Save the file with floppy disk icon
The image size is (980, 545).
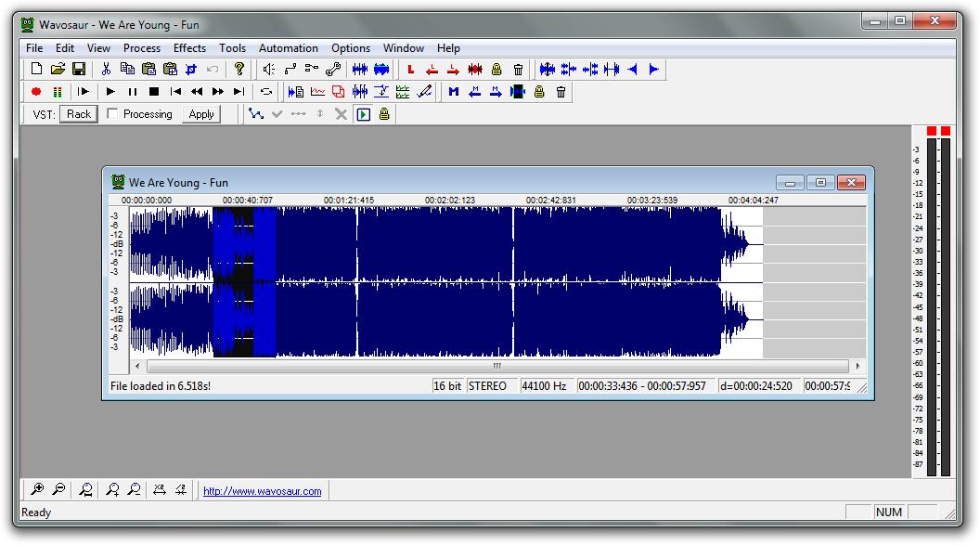(x=79, y=70)
